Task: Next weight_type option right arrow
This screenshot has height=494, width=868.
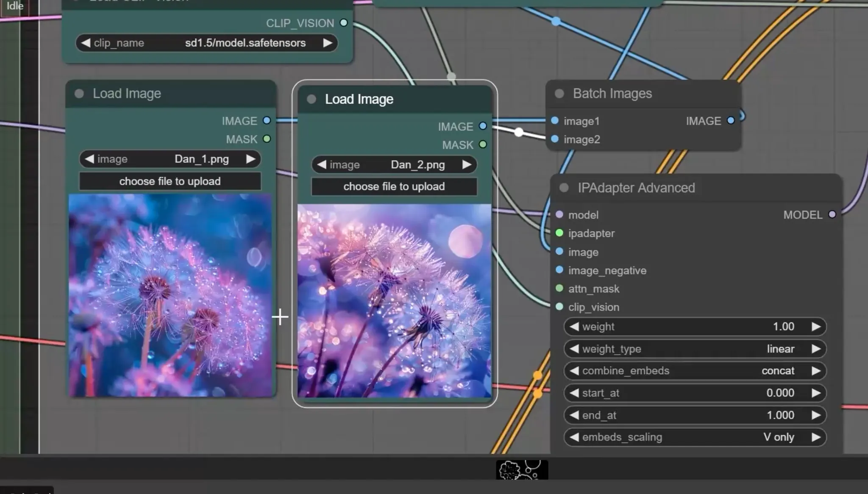Action: coord(816,349)
